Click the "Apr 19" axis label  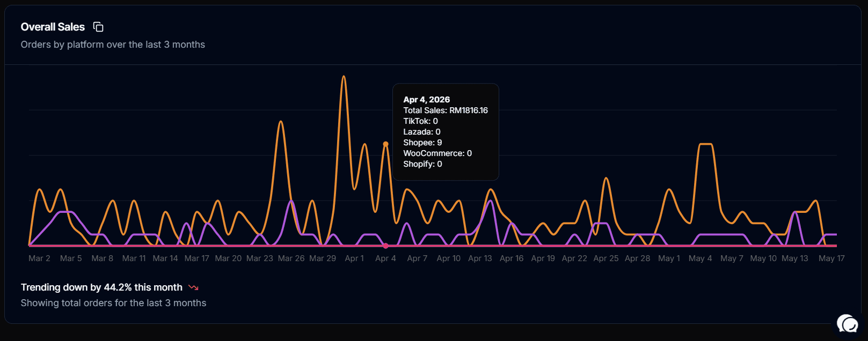543,258
